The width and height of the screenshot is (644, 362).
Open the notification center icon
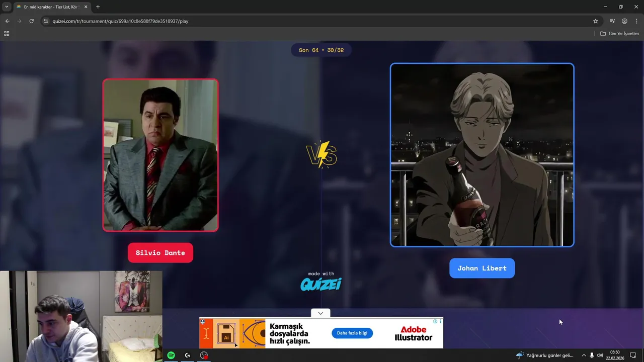pyautogui.click(x=633, y=355)
